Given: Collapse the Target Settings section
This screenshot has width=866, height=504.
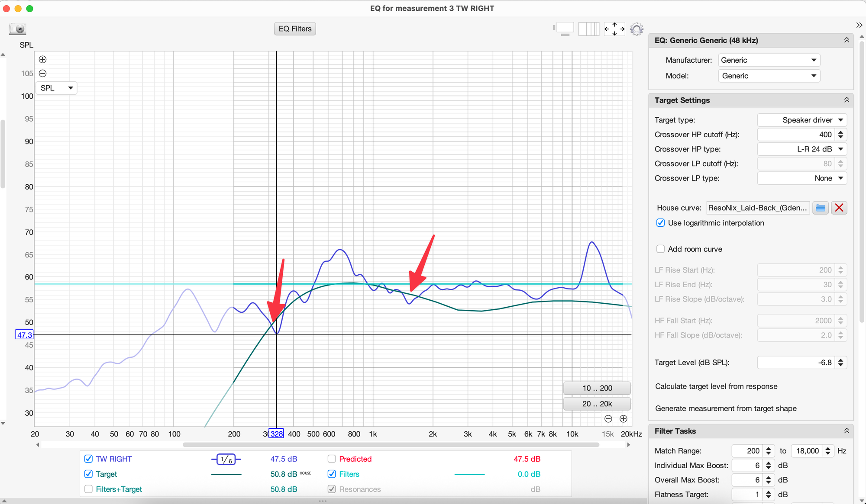Looking at the screenshot, I should 847,100.
